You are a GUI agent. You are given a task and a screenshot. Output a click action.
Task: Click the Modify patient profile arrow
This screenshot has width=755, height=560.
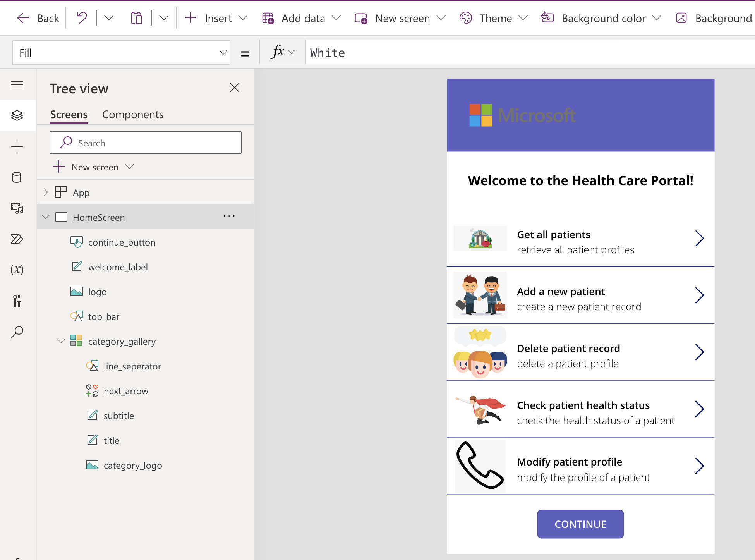[x=699, y=466]
